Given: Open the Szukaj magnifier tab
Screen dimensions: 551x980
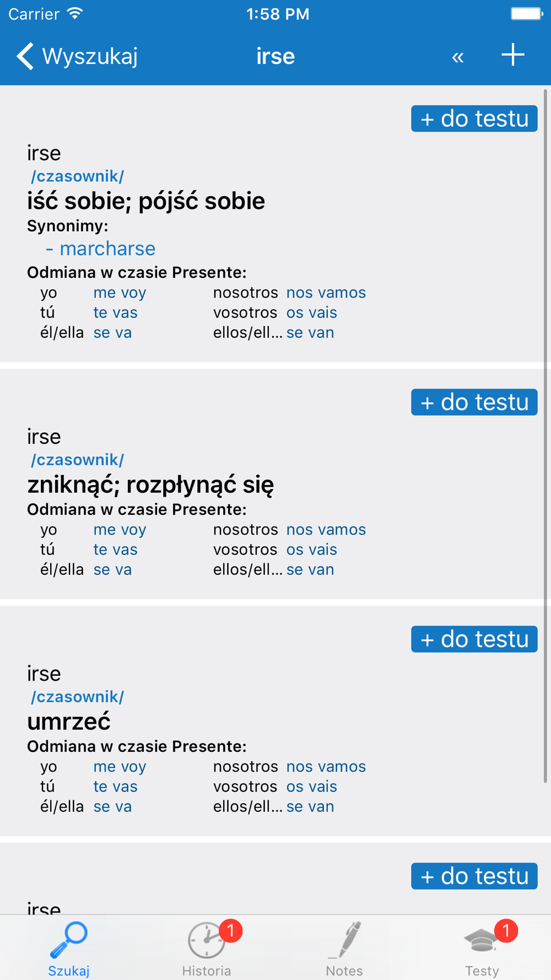Looking at the screenshot, I should [69, 949].
